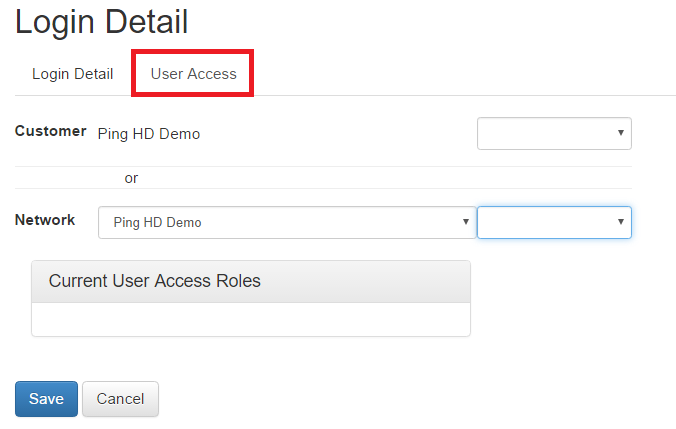Screen dimensions: 676x429
Task: Click the caret arrow on the Ping HD Demo select
Action: pos(465,222)
